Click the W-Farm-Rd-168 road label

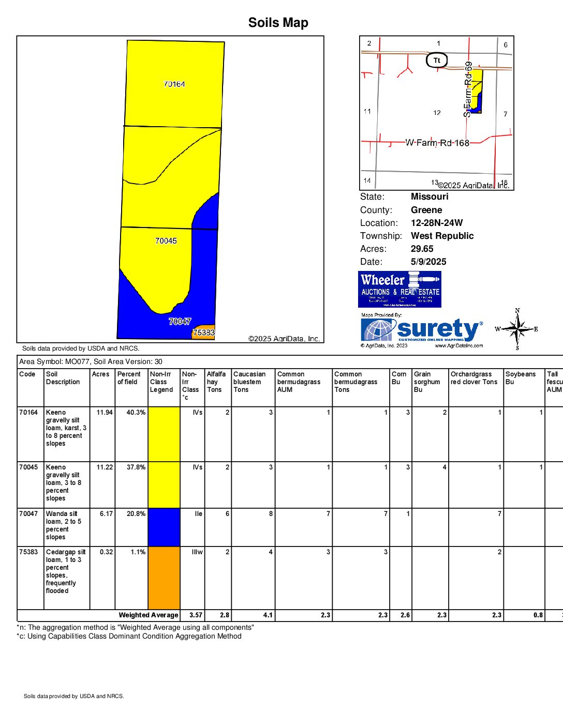click(437, 143)
